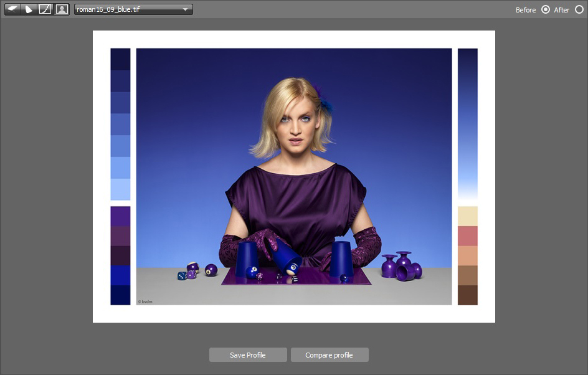Image resolution: width=588 pixels, height=375 pixels.
Task: Pick the dark brown swatch at bottom right
Action: point(467,295)
